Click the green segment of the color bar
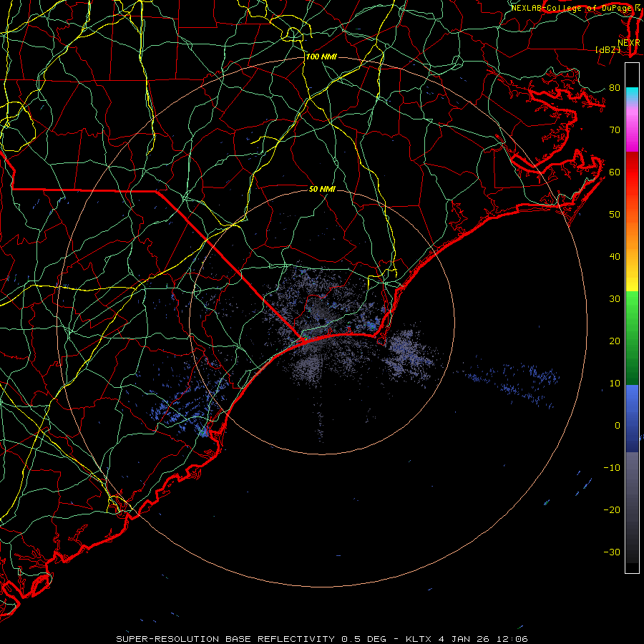 632,338
